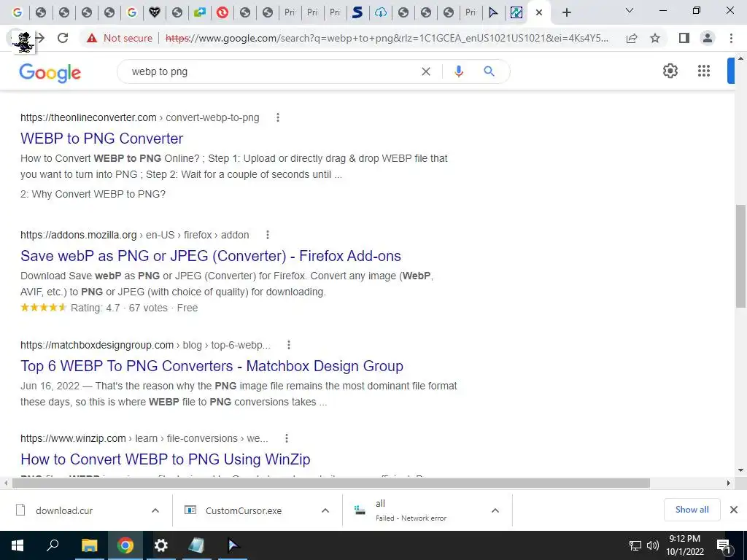Viewport: 747px width, 560px height.
Task: Open Save webP as PNG Firefox Add-ons
Action: coord(211,256)
